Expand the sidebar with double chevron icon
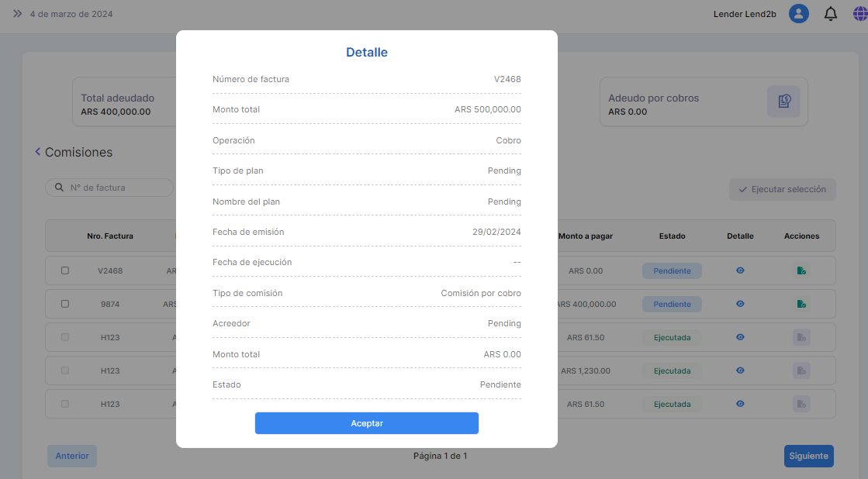 [x=17, y=14]
